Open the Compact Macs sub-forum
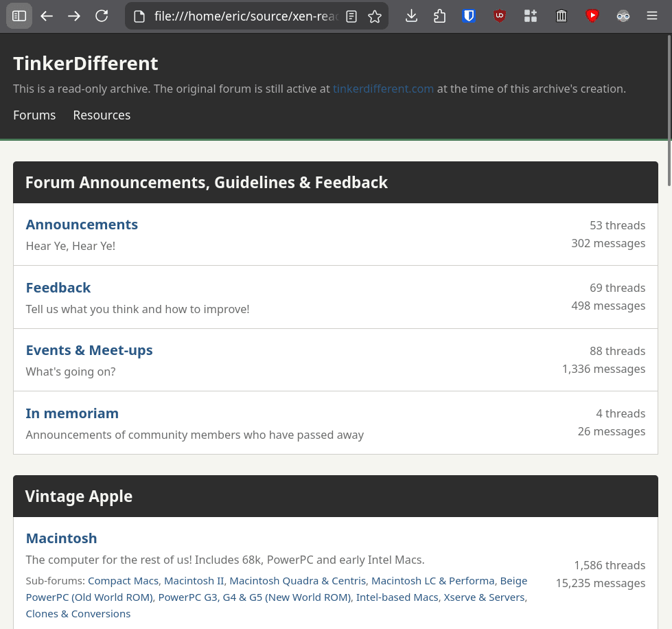 pyautogui.click(x=123, y=581)
